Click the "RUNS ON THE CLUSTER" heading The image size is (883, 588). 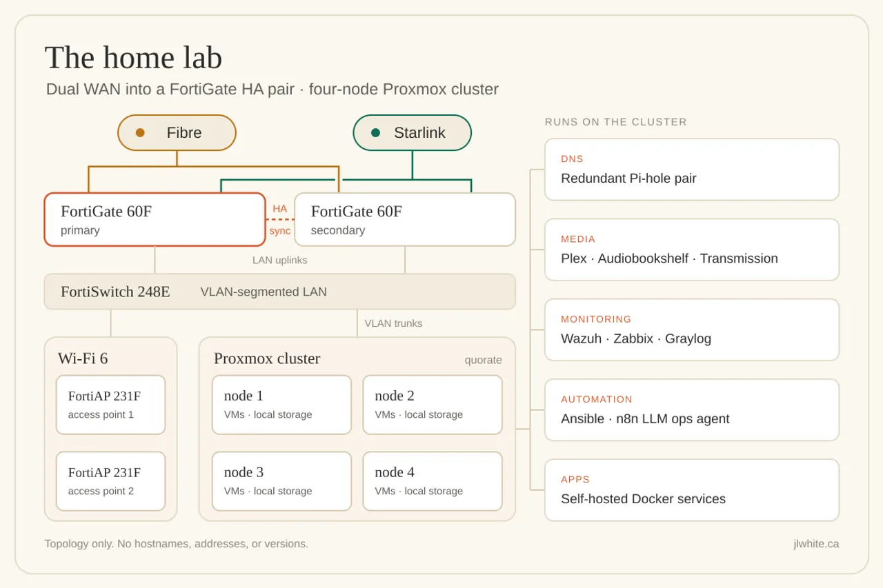point(616,122)
